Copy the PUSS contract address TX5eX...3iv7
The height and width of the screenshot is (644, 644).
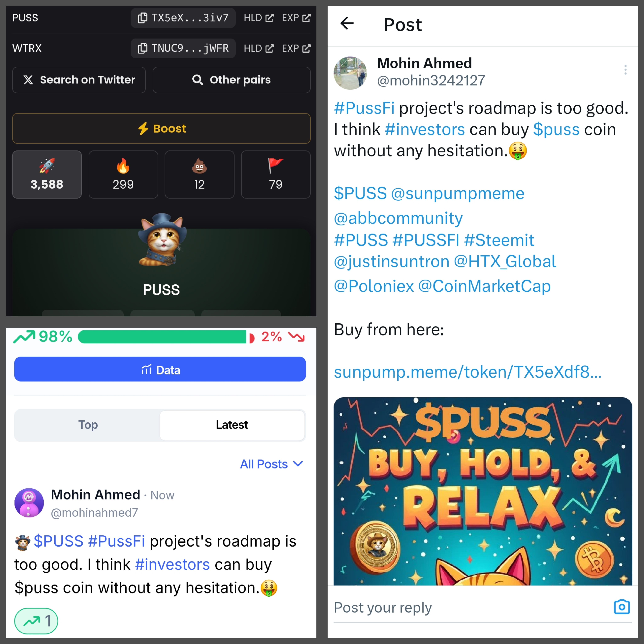[x=183, y=18]
